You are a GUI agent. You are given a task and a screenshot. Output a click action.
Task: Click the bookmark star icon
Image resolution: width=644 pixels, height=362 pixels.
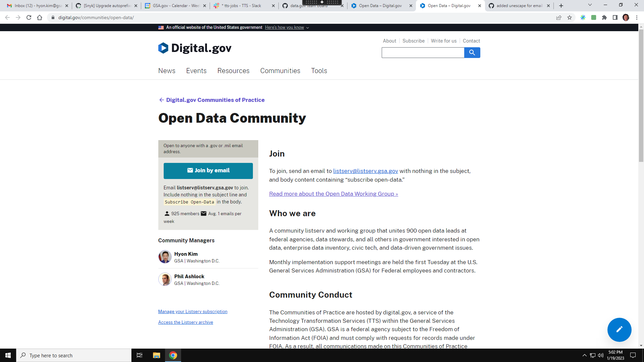pos(570,17)
